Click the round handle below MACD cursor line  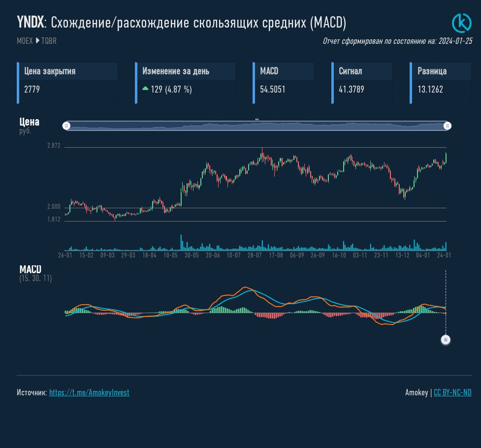pyautogui.click(x=446, y=339)
